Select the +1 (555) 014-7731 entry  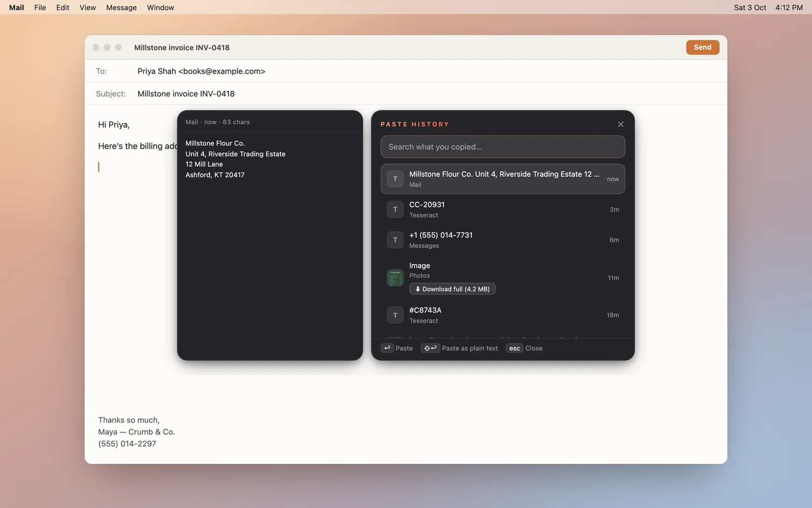pos(502,240)
